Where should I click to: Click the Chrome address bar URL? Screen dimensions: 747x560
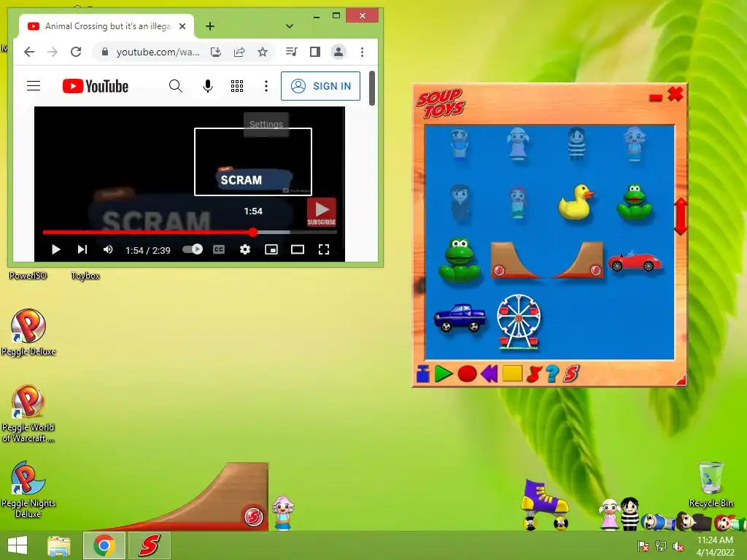[x=158, y=52]
